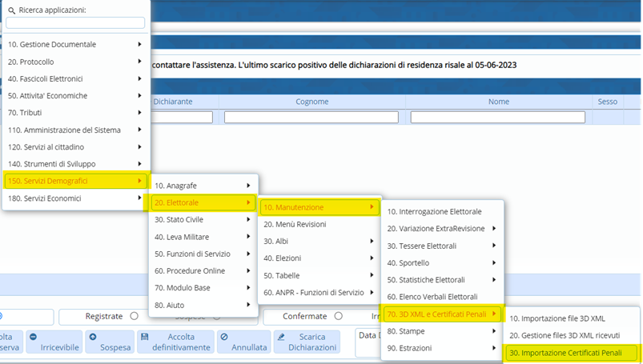The height and width of the screenshot is (364, 643).
Task: Select the Confermate radio button
Action: (x=338, y=316)
